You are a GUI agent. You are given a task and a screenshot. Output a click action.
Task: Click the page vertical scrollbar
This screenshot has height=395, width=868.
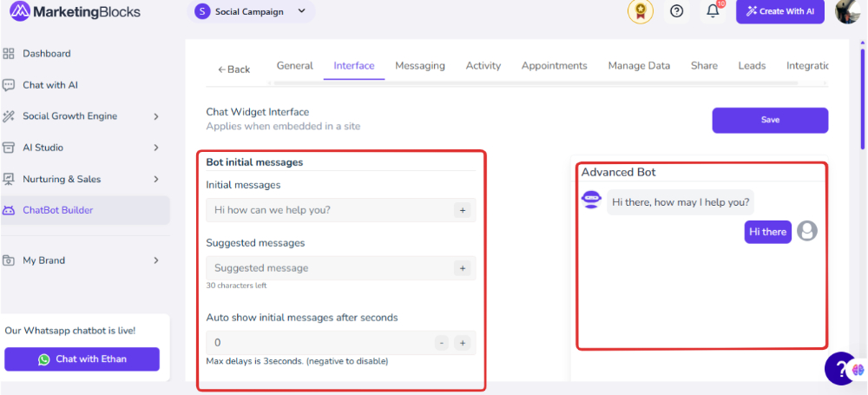pos(863,100)
